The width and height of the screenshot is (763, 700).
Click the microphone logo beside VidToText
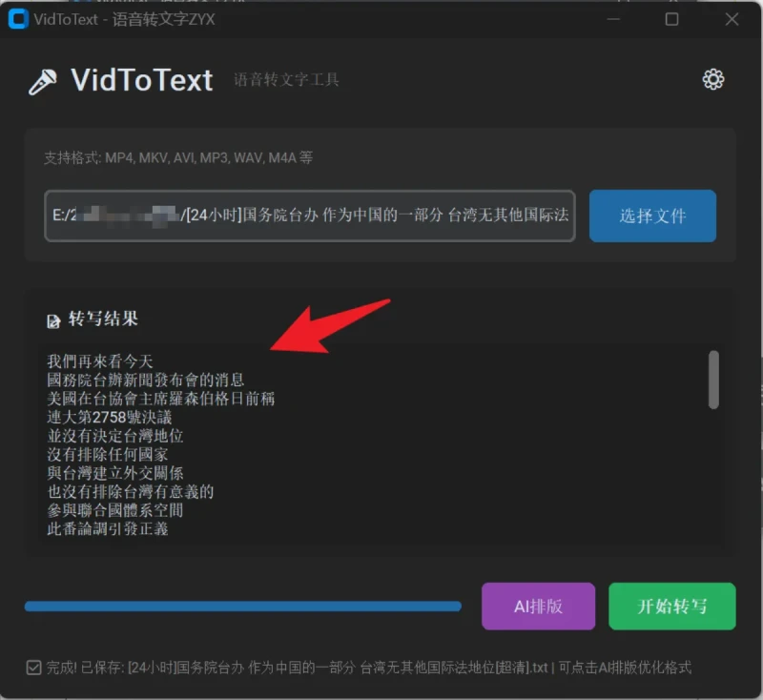tap(43, 82)
